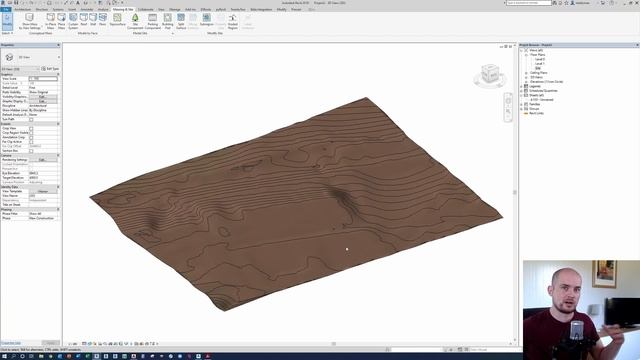Expand the Schedules/Quantities node
Image resolution: width=640 pixels, height=360 pixels.
tap(522, 91)
